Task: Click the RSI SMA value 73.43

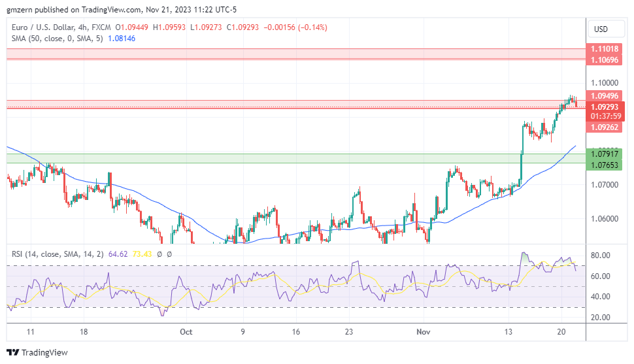Action: pyautogui.click(x=142, y=254)
